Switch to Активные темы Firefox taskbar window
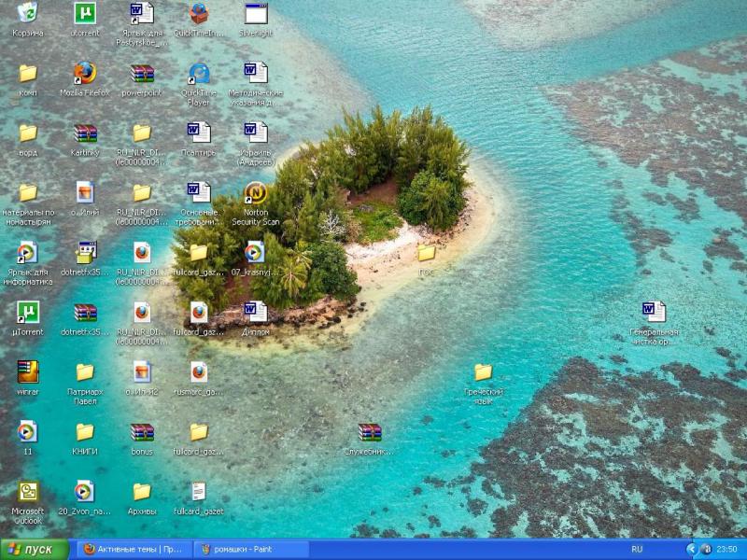 point(132,549)
